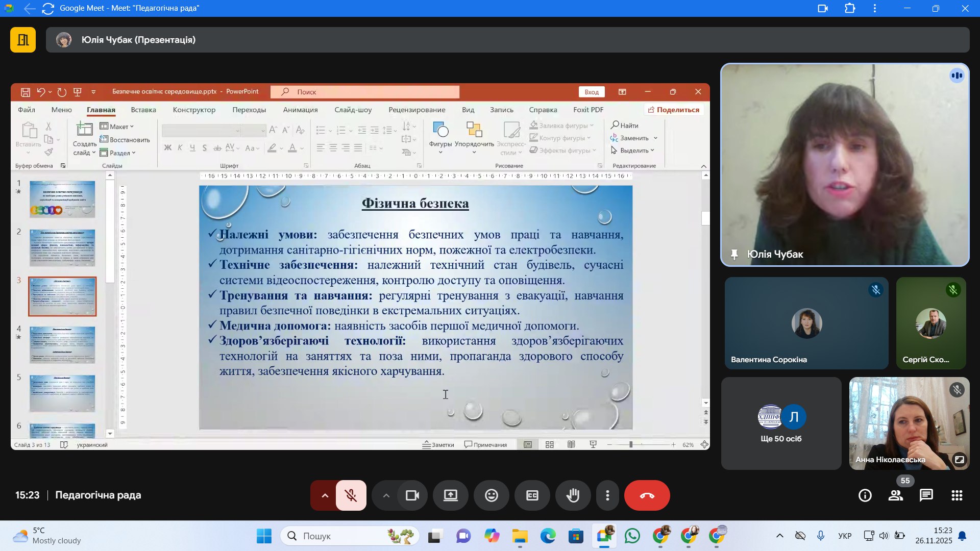This screenshot has height=551, width=980.
Task: Unmute the microphone
Action: [351, 495]
